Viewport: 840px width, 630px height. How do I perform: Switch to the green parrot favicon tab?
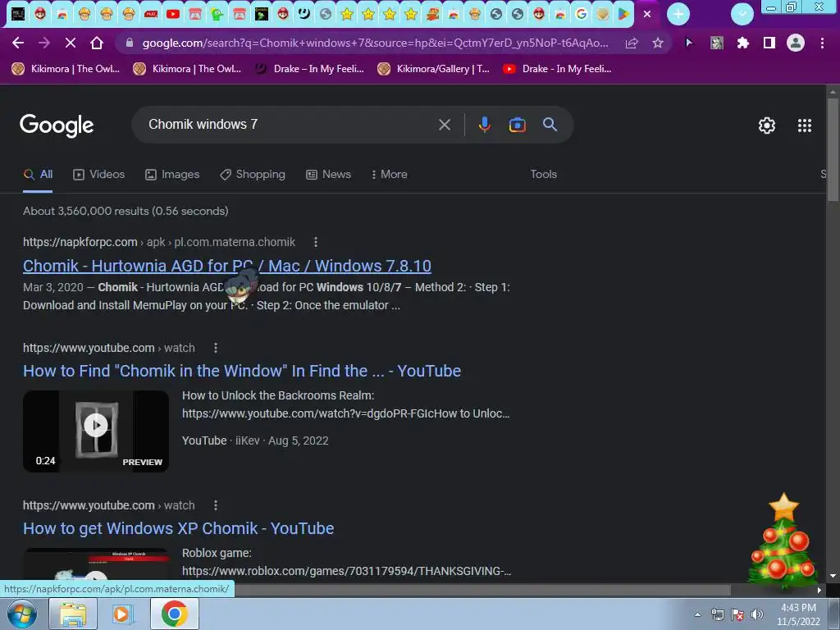click(217, 14)
